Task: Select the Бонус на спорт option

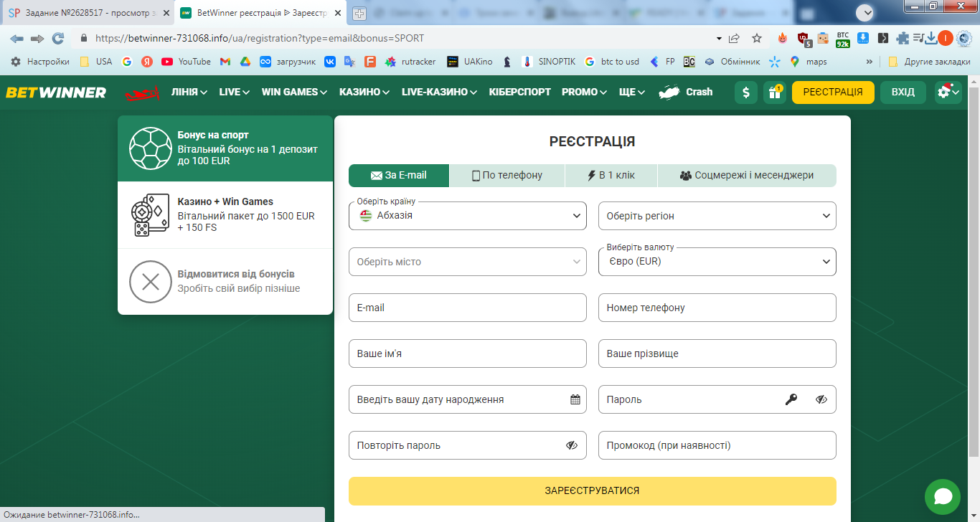Action: pos(225,148)
